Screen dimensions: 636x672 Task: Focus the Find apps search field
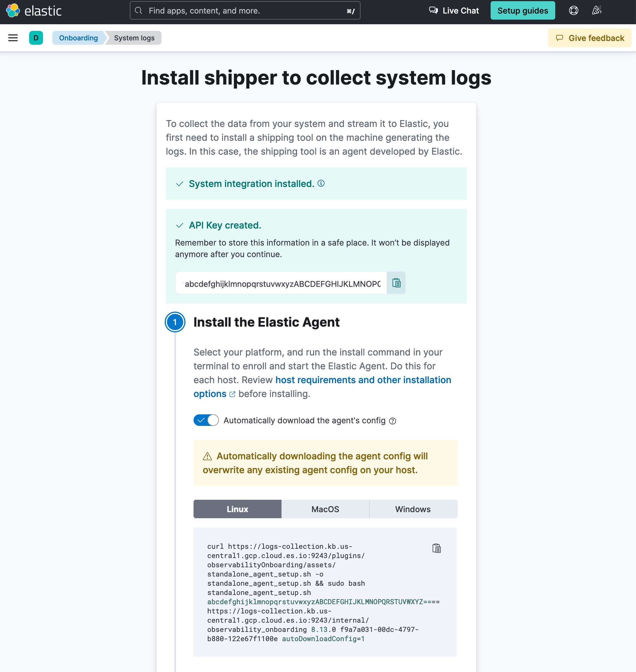[x=245, y=10]
